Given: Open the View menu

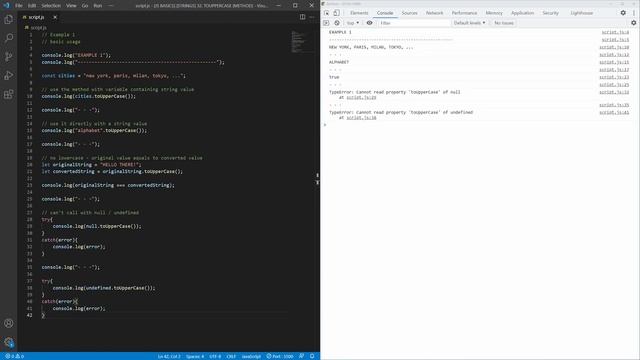Looking at the screenshot, I should (71, 6).
